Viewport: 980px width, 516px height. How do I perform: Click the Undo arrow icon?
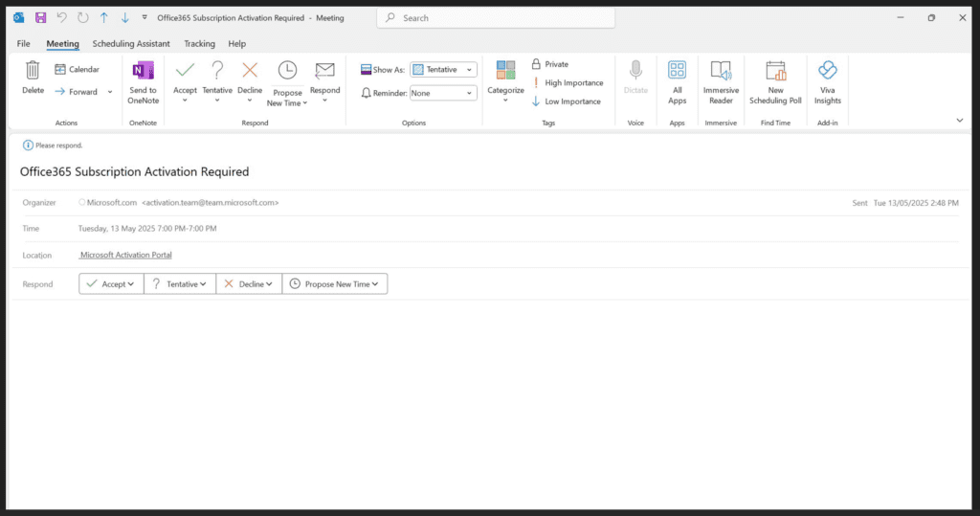[61, 17]
